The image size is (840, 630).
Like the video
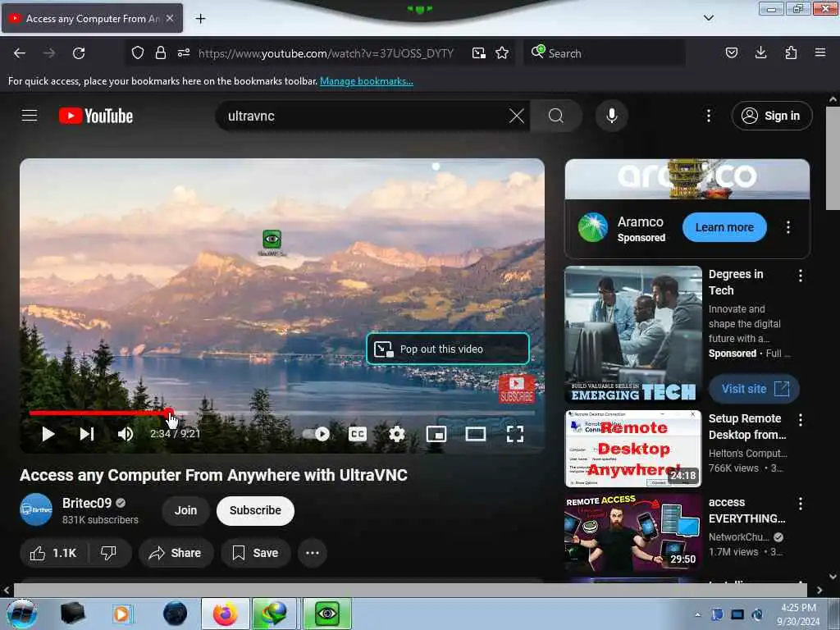[x=53, y=553]
